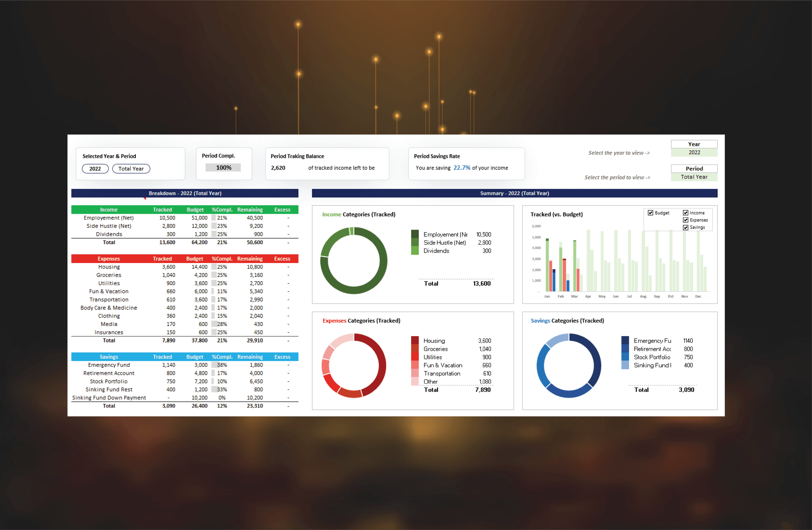Click the Housing dark red legend swatch

[415, 340]
